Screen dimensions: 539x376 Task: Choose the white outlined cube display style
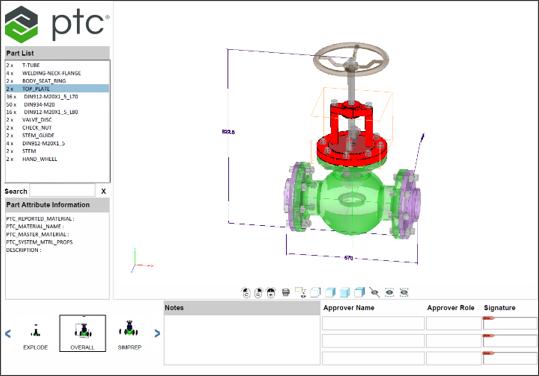[x=315, y=292]
